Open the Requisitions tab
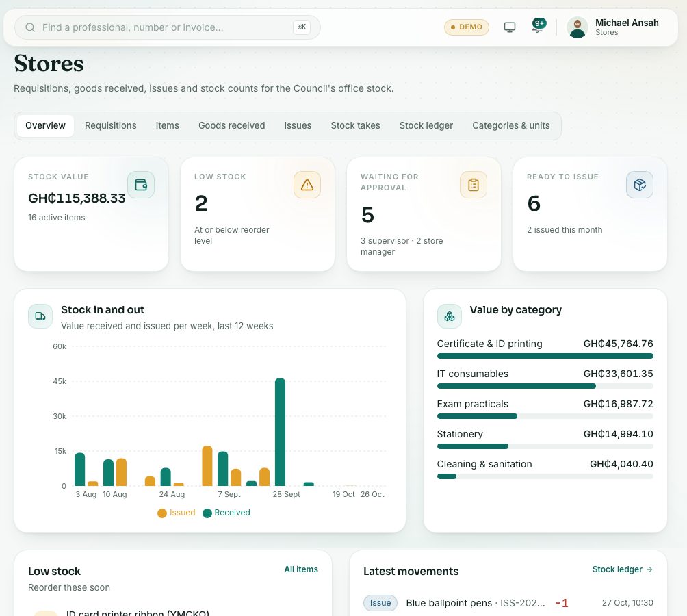The height and width of the screenshot is (616, 687). tap(110, 126)
